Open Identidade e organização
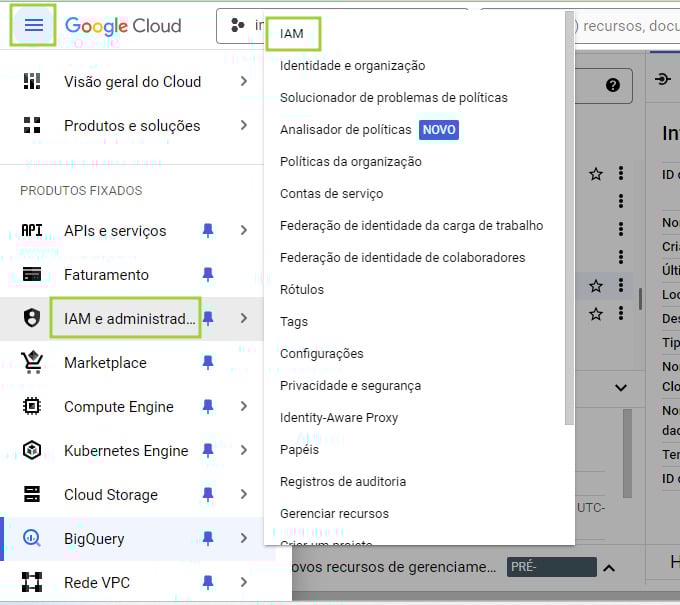This screenshot has width=680, height=605. coord(352,66)
